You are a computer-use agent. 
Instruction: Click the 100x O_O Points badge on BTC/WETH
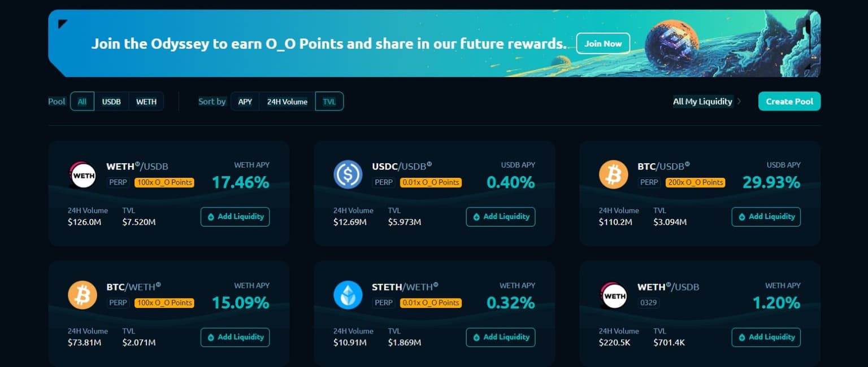(164, 303)
